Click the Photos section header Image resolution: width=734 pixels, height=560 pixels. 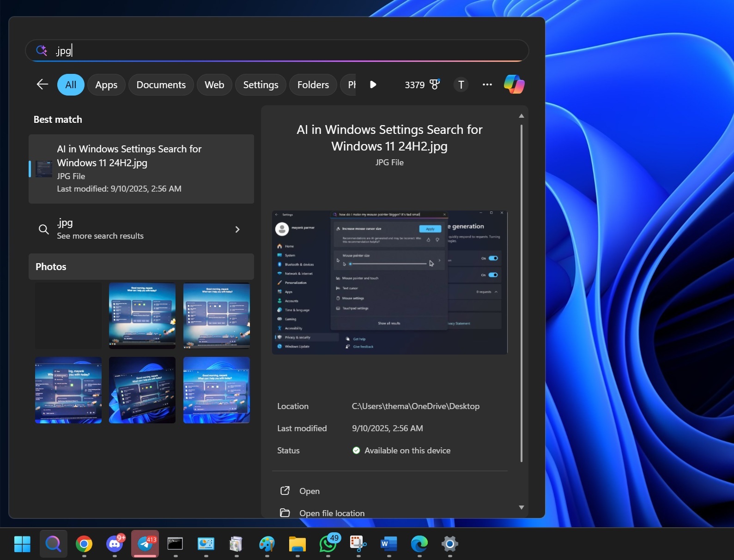[x=141, y=266]
